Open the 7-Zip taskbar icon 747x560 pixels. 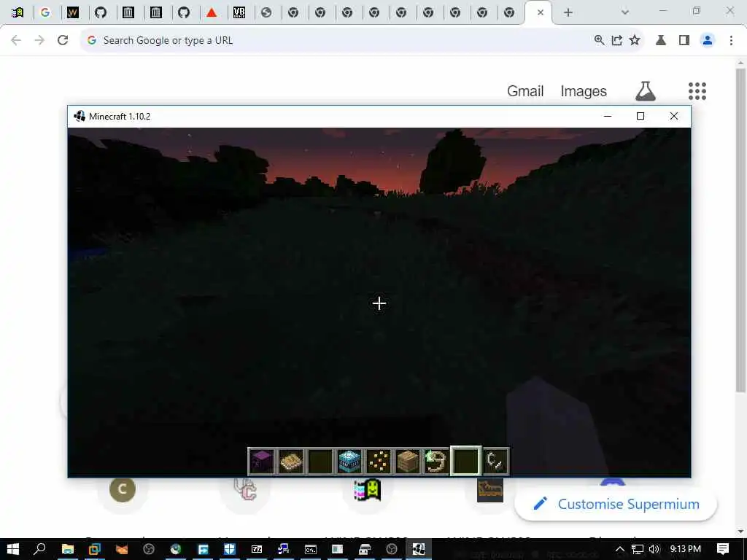click(257, 549)
